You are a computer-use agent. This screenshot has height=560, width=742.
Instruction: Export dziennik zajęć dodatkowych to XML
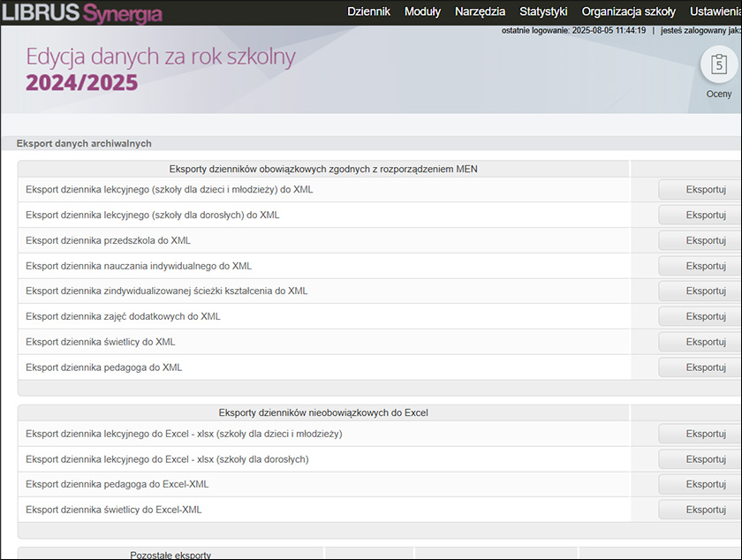pos(700,317)
